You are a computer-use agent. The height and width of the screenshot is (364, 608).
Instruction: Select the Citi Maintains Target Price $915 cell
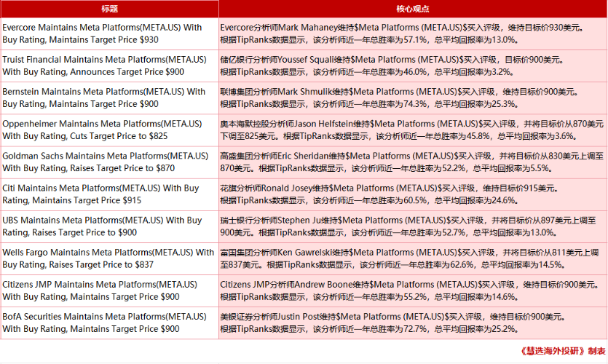[x=110, y=194]
